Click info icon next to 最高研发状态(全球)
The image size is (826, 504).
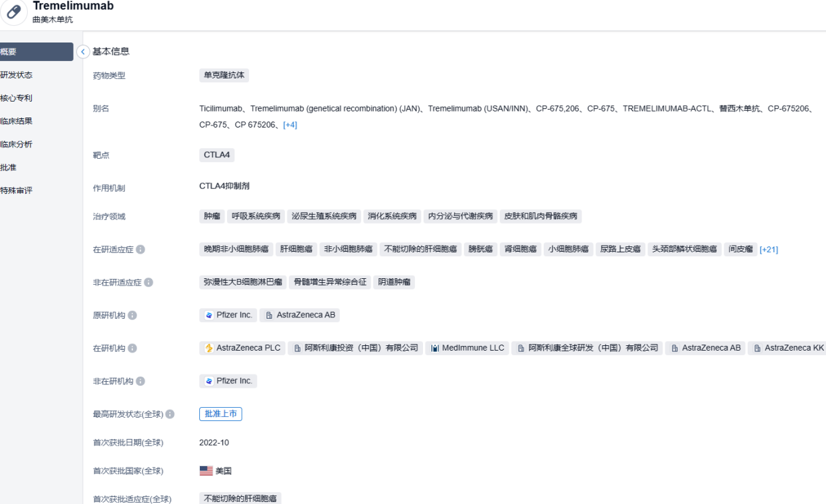(x=171, y=414)
